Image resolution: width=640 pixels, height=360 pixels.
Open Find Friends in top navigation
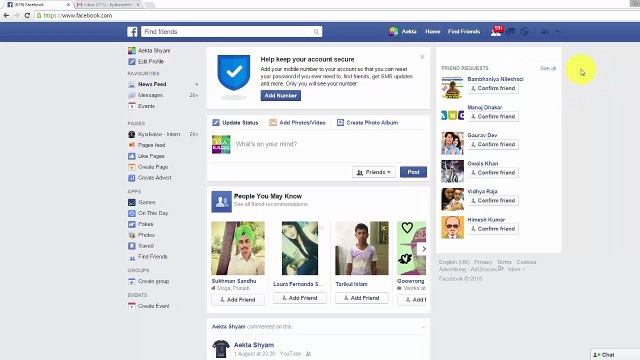464,31
